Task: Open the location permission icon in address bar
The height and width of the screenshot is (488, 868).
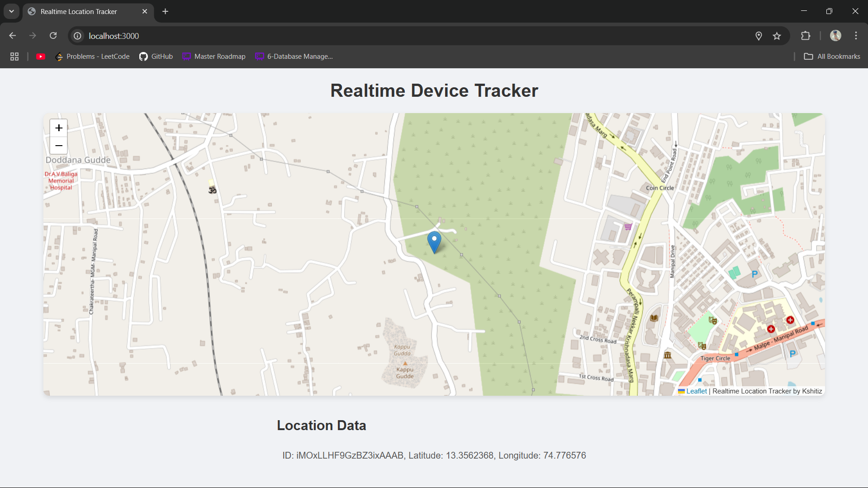Action: click(x=759, y=36)
